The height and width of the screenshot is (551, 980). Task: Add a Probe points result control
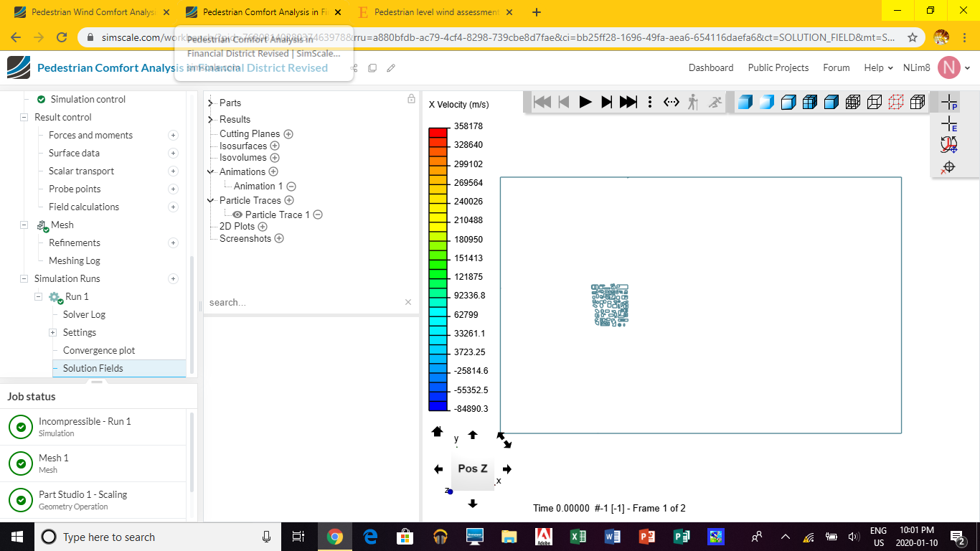173,189
